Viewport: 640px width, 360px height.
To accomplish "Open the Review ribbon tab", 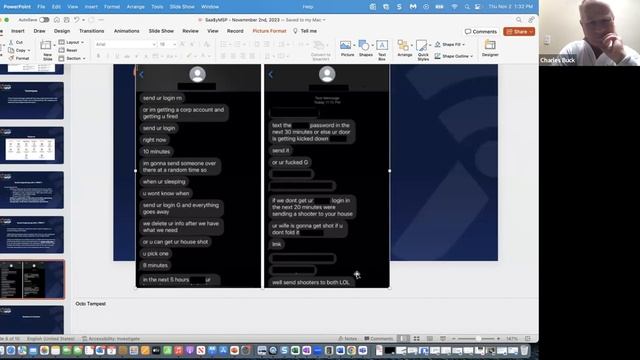I will point(190,31).
